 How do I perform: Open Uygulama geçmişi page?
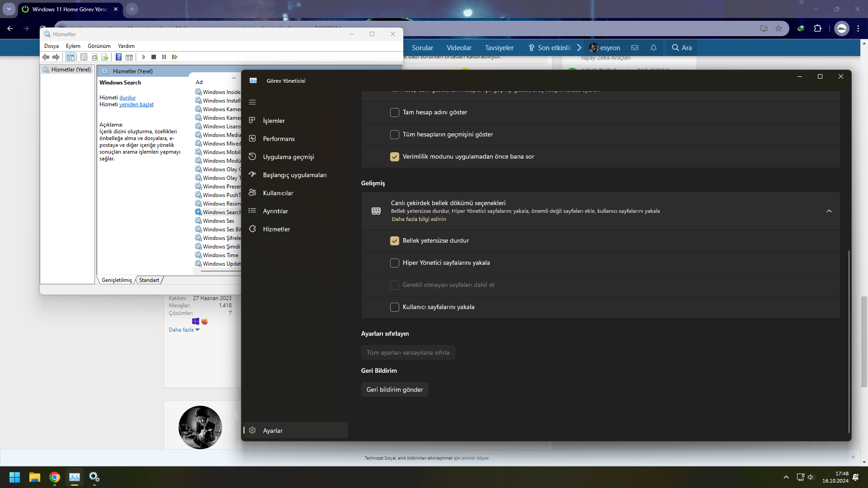click(x=288, y=157)
